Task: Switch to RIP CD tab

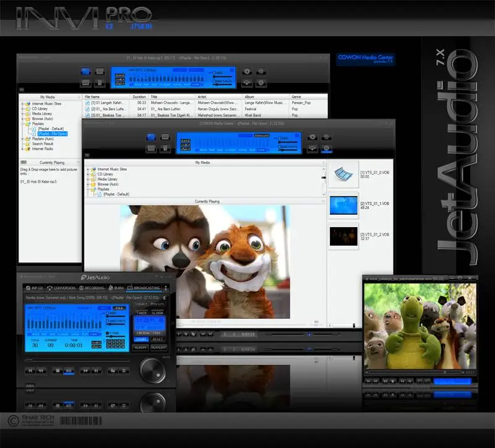Action: coord(35,288)
